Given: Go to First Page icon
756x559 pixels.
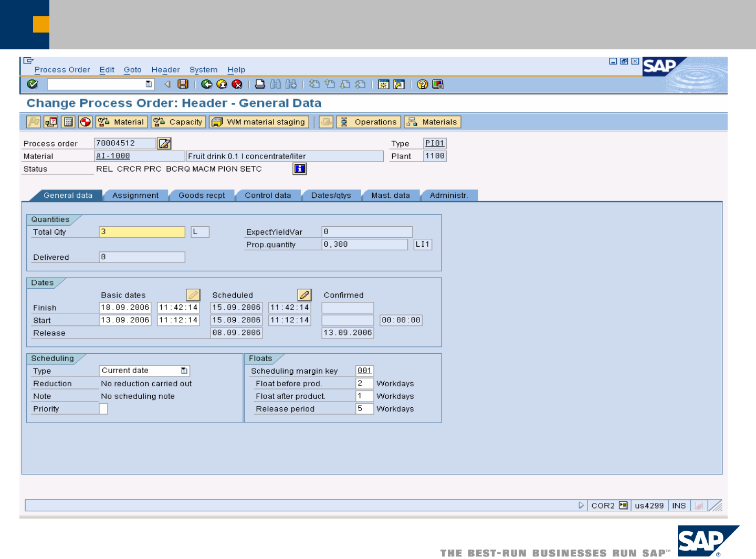Looking at the screenshot, I should click(314, 84).
